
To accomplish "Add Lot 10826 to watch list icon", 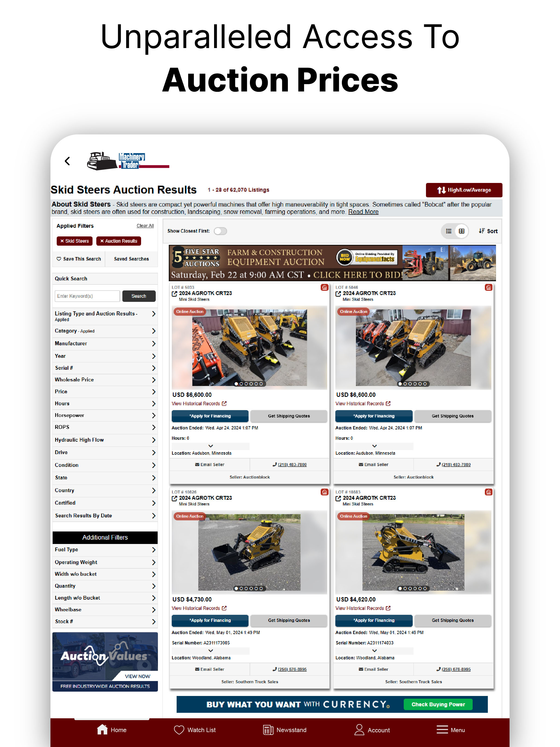I will tap(324, 492).
